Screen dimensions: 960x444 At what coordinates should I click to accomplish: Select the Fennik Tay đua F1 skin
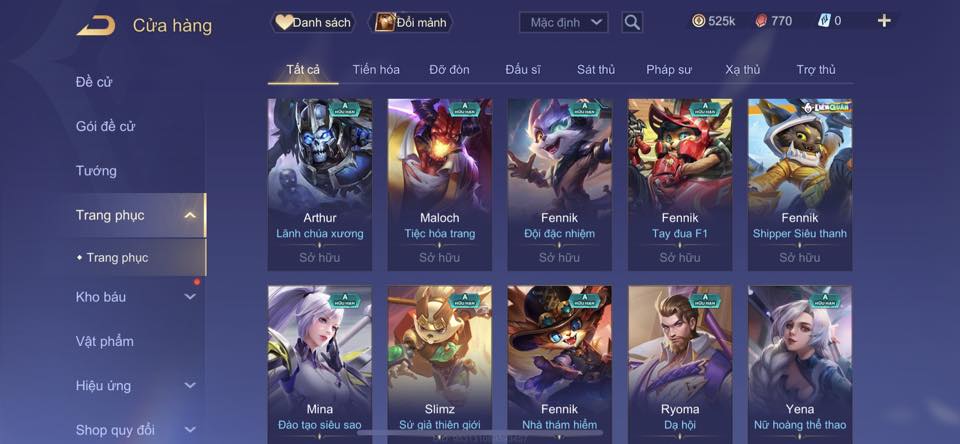(x=680, y=184)
